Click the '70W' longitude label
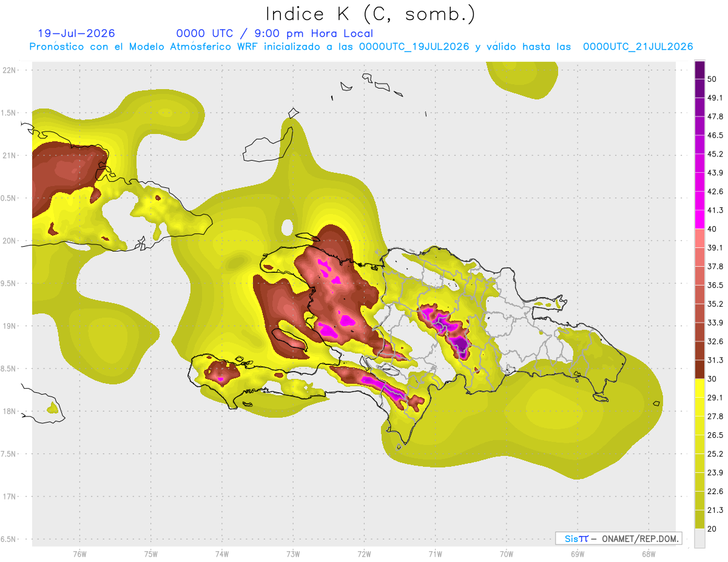 [507, 554]
